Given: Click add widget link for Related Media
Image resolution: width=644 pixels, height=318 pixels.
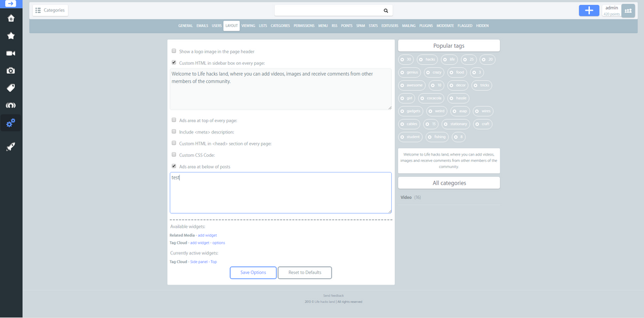Looking at the screenshot, I should click(208, 236).
